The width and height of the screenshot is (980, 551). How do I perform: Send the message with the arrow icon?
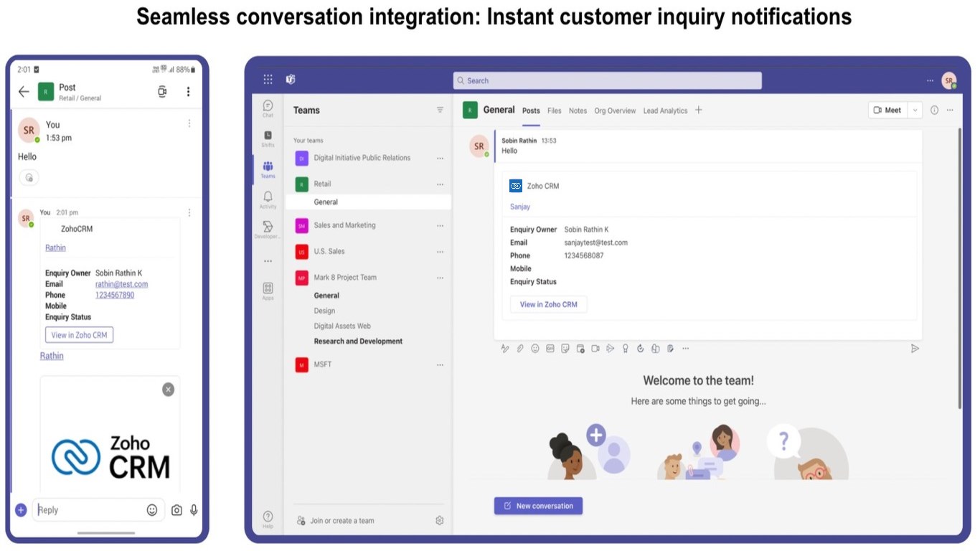915,349
